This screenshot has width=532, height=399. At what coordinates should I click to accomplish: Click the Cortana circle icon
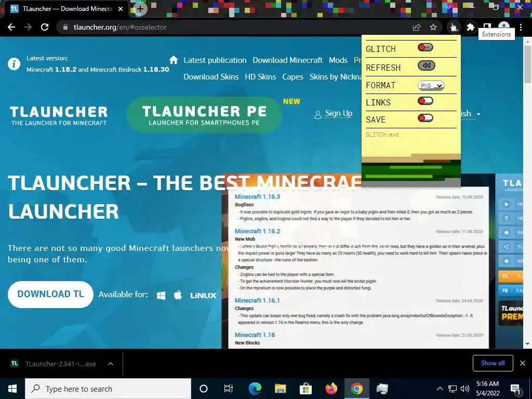(204, 389)
